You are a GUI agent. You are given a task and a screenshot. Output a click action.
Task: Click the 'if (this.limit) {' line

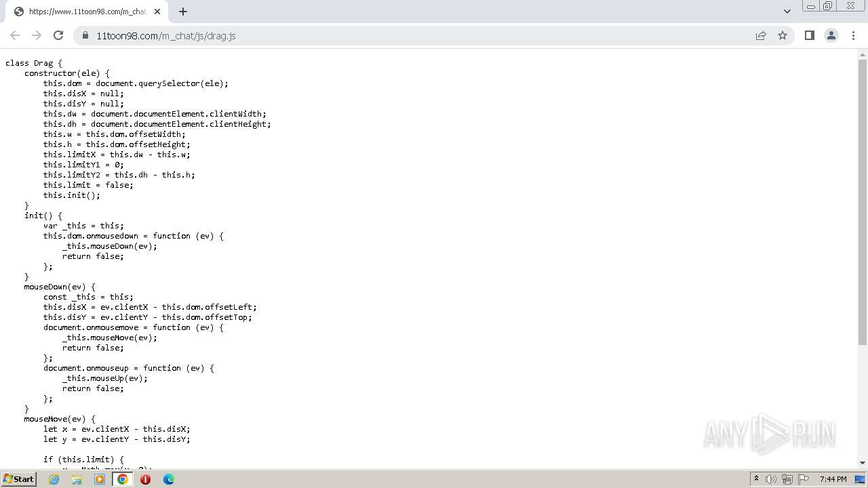coord(83,460)
